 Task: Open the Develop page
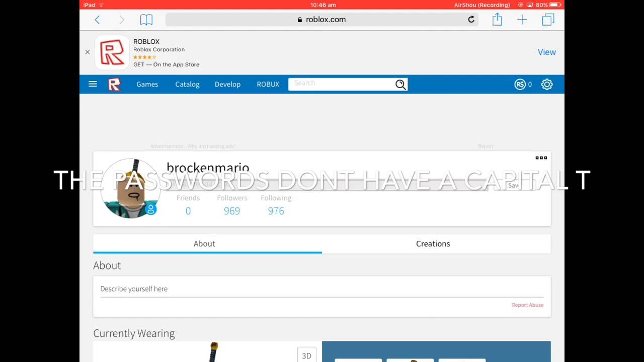[227, 84]
